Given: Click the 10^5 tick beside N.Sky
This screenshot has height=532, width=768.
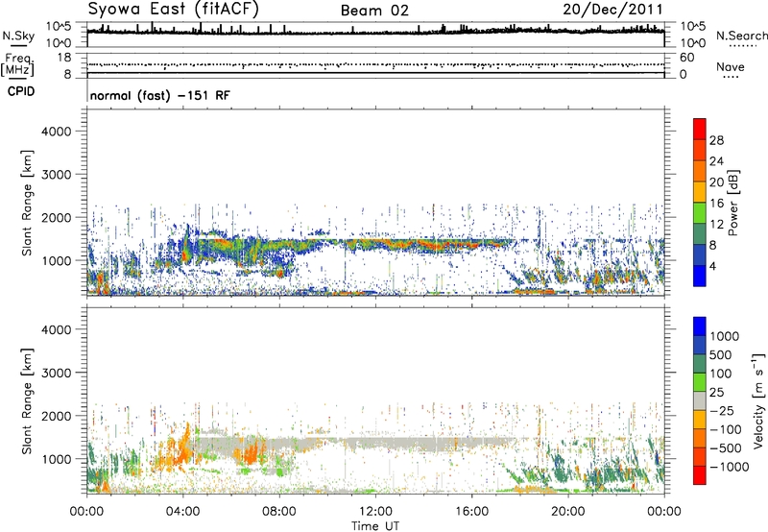Looking at the screenshot, I should (x=59, y=26).
